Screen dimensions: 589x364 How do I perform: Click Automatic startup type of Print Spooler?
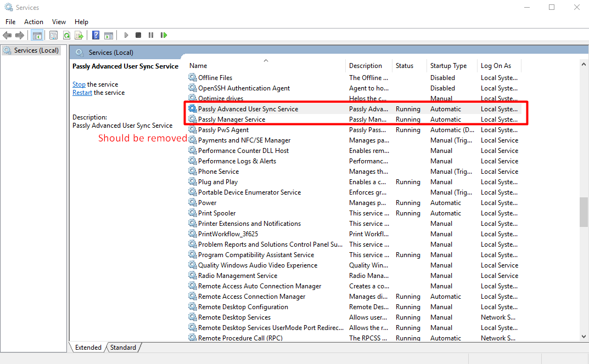[446, 213]
